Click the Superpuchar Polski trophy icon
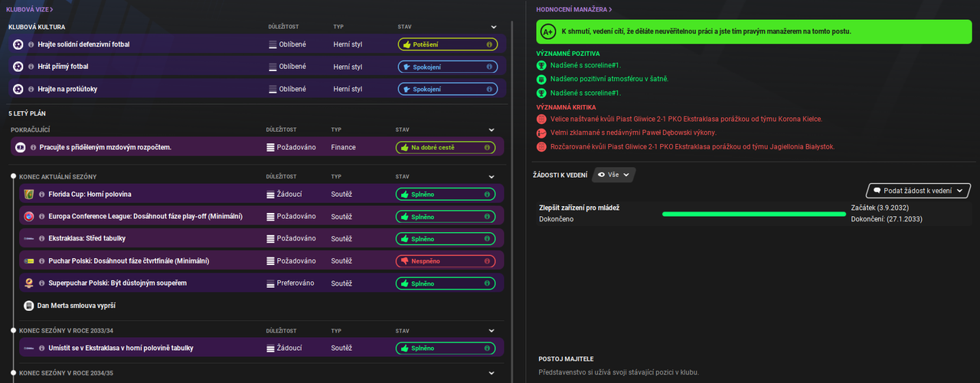Screen dimensions: 980x383 coord(29,283)
